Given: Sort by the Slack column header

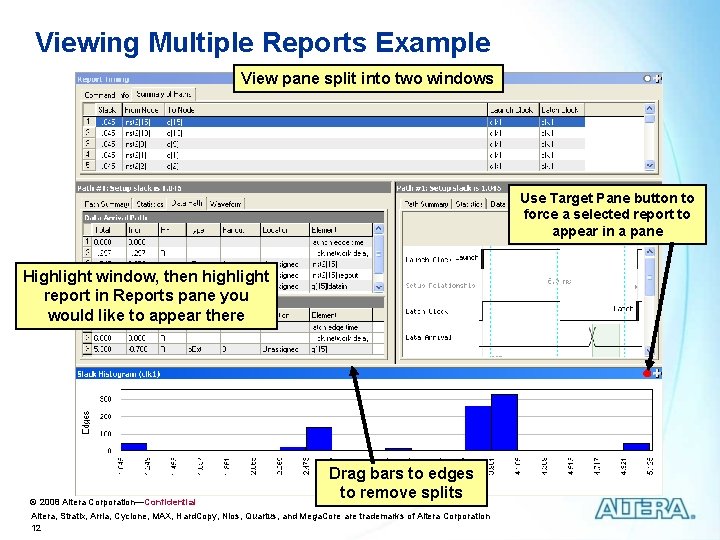Looking at the screenshot, I should (108, 110).
